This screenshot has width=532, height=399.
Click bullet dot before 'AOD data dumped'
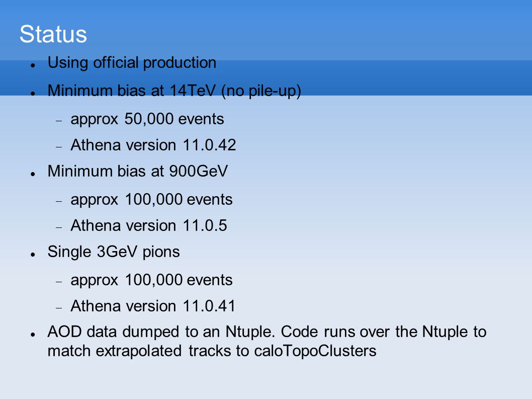[x=33, y=335]
